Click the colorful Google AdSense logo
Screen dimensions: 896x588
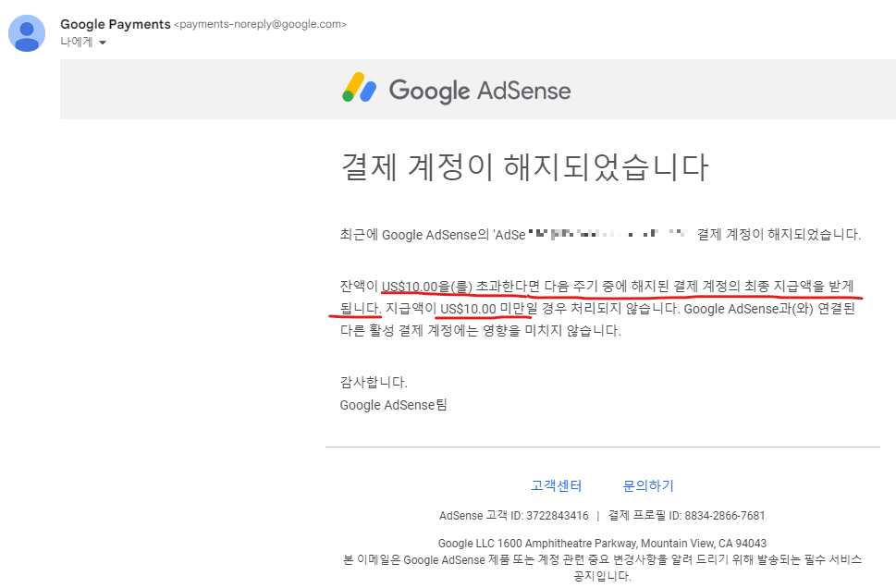(x=361, y=90)
